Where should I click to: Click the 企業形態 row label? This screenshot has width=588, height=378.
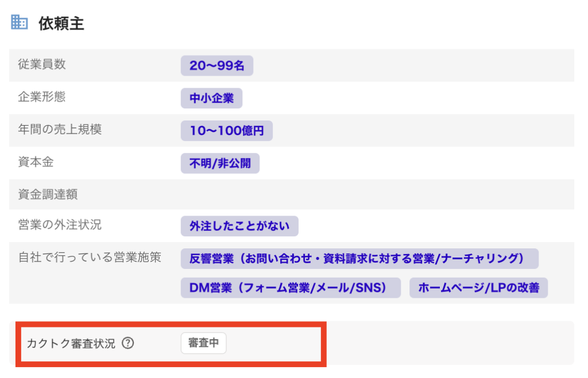pyautogui.click(x=42, y=97)
